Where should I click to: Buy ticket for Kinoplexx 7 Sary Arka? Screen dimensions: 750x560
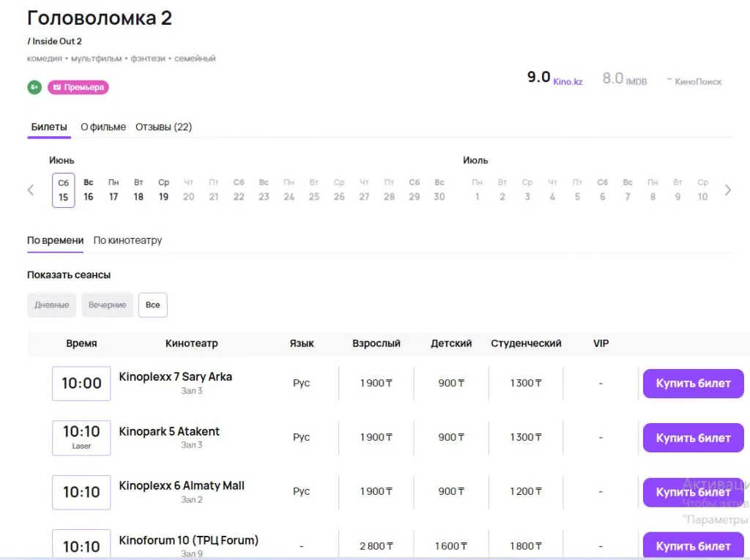pyautogui.click(x=693, y=384)
